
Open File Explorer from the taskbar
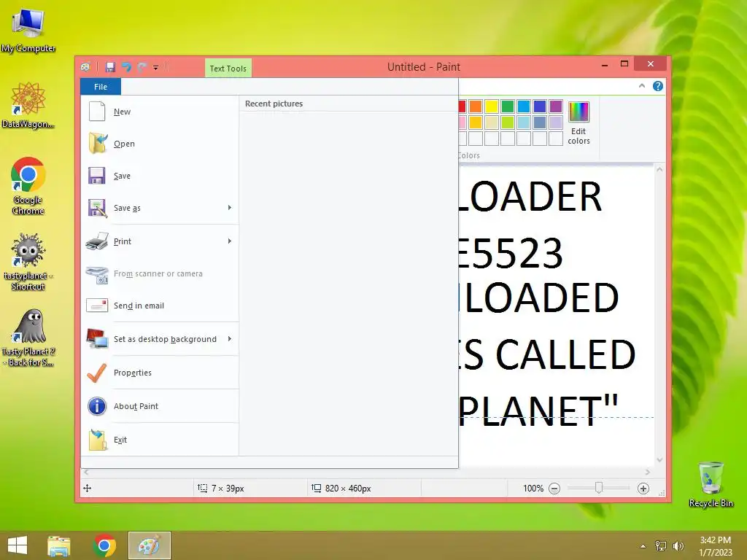coord(58,545)
